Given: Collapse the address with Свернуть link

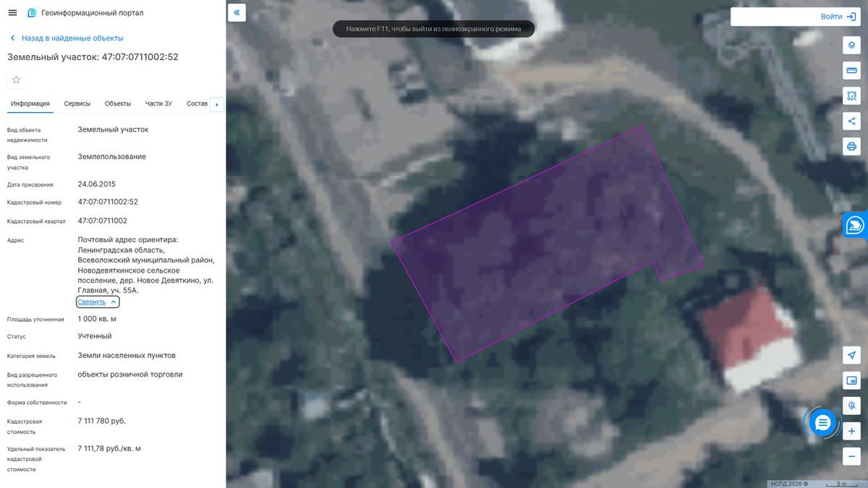Looking at the screenshot, I should (98, 302).
